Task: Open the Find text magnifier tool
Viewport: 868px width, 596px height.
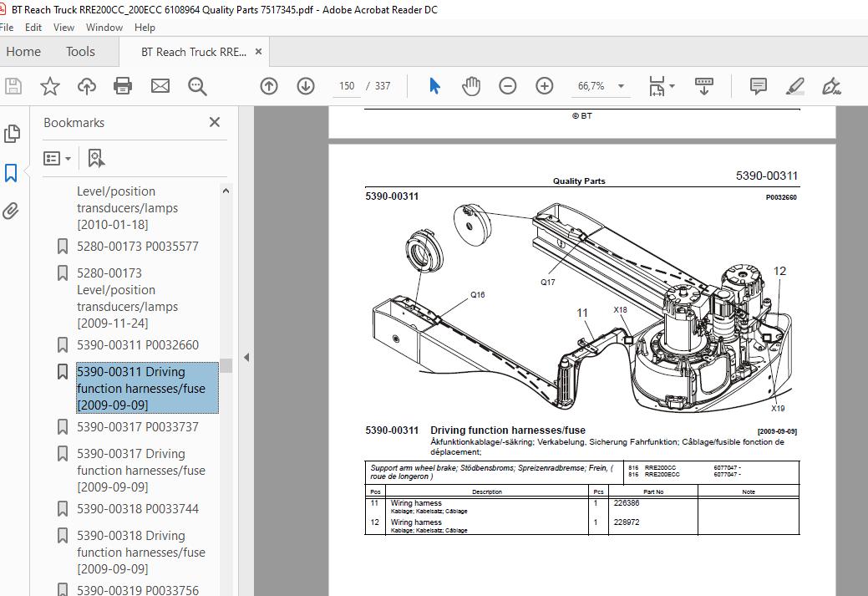Action: pyautogui.click(x=197, y=86)
